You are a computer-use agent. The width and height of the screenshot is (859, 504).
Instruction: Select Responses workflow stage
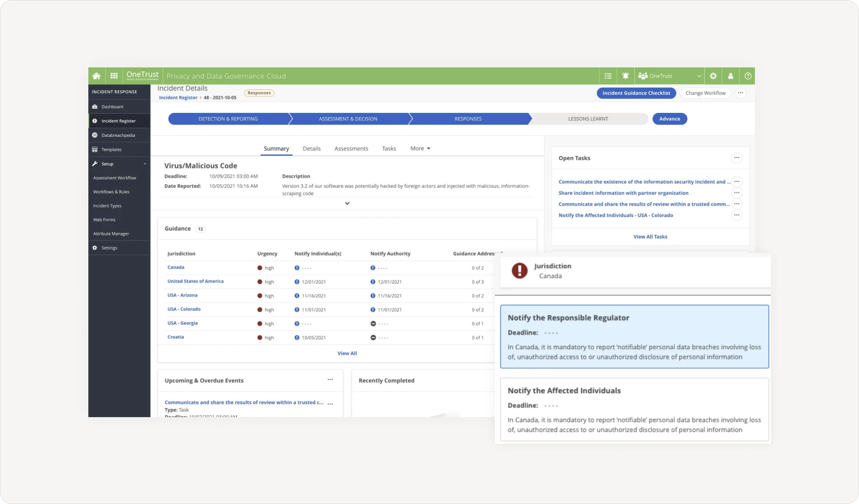coord(468,119)
